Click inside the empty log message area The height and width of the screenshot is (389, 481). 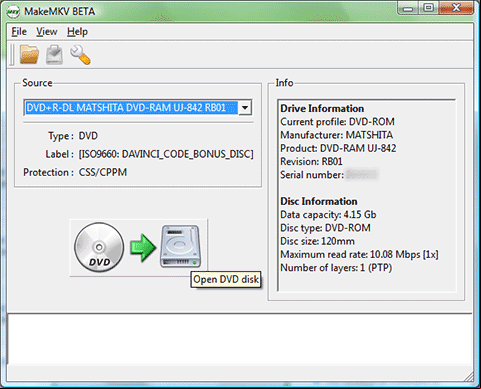point(239,339)
